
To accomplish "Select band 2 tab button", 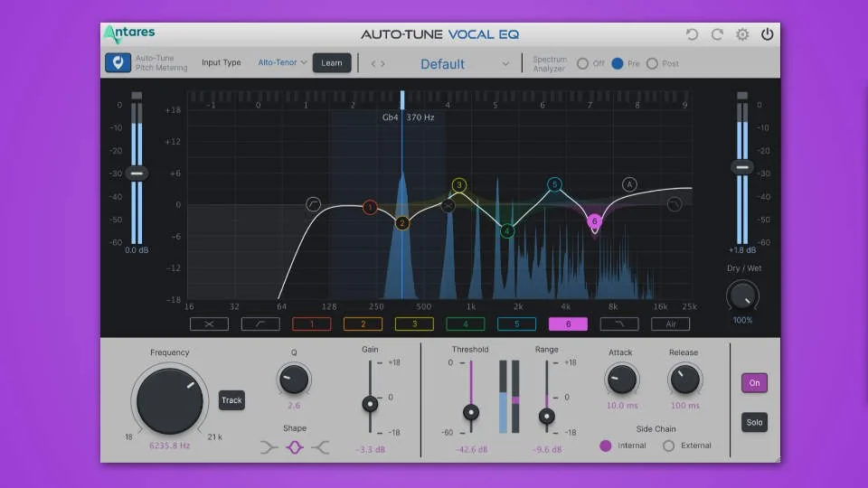I will [x=363, y=324].
